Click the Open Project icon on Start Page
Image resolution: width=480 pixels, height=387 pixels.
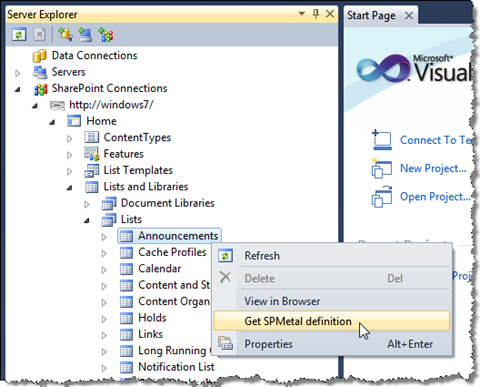click(381, 197)
